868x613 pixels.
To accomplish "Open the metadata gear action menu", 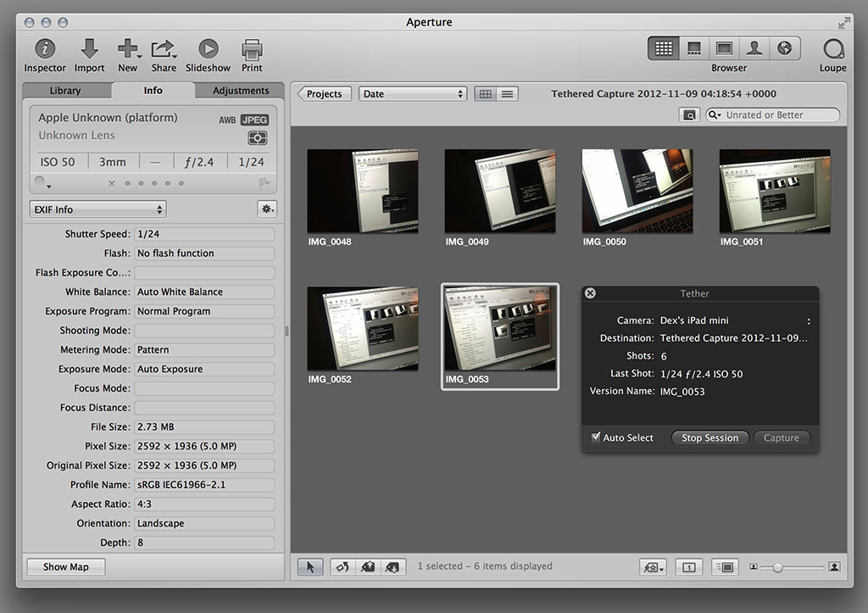I will [x=267, y=209].
